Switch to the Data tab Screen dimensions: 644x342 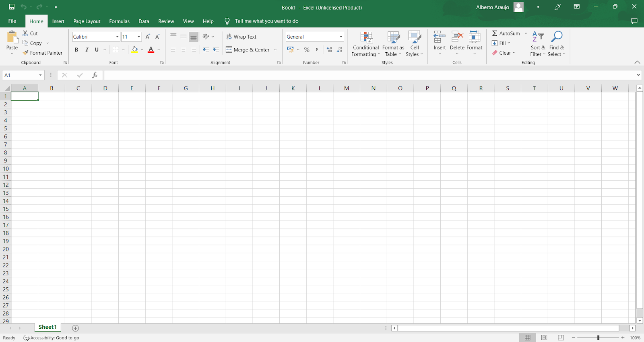(144, 21)
